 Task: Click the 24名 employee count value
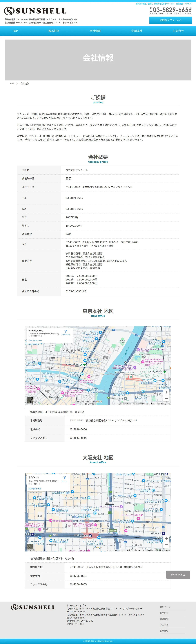point(69,234)
